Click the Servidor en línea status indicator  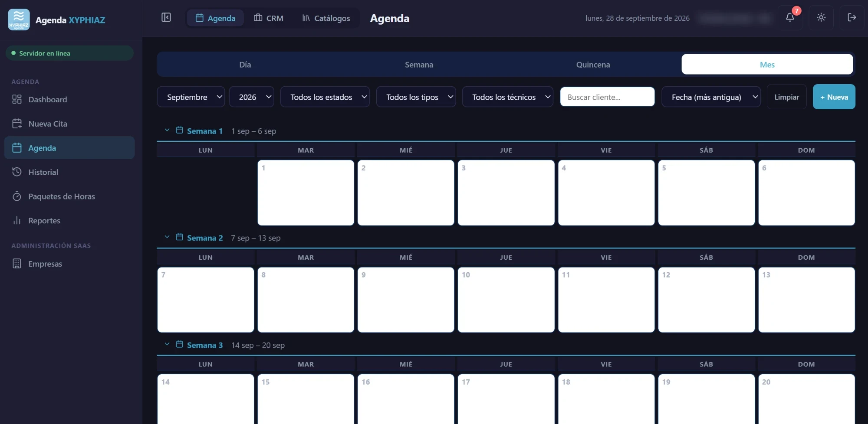pyautogui.click(x=69, y=53)
